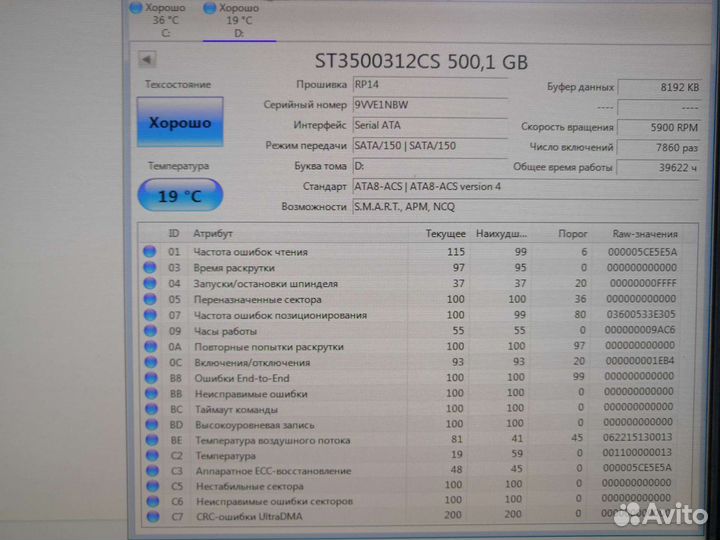The width and height of the screenshot is (720, 540).
Task: Click the 39622 ч power-on hours field
Action: 658,168
